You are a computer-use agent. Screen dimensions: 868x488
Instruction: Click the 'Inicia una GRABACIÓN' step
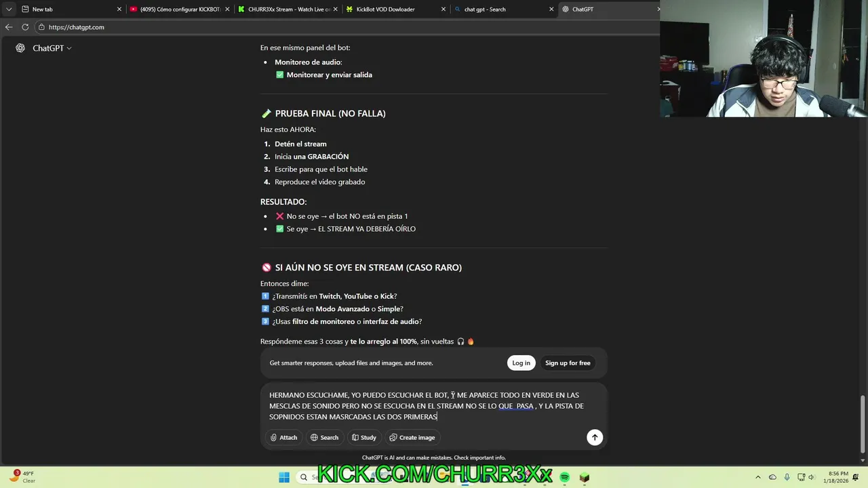(311, 157)
